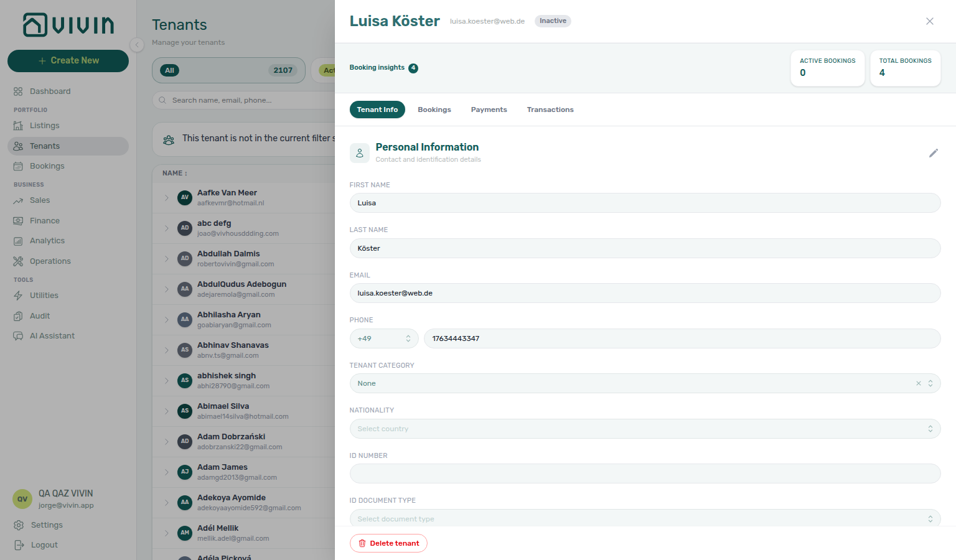
Task: Click the First Name field
Action: pos(645,203)
